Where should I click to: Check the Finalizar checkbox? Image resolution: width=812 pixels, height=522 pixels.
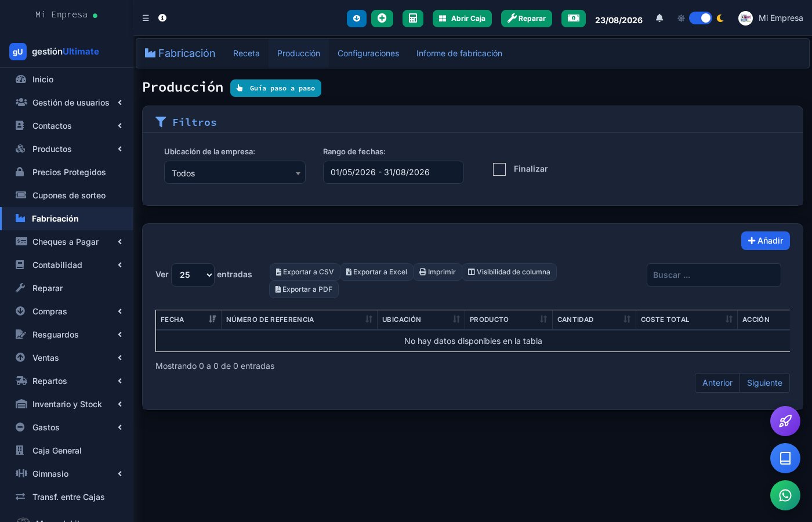point(499,169)
